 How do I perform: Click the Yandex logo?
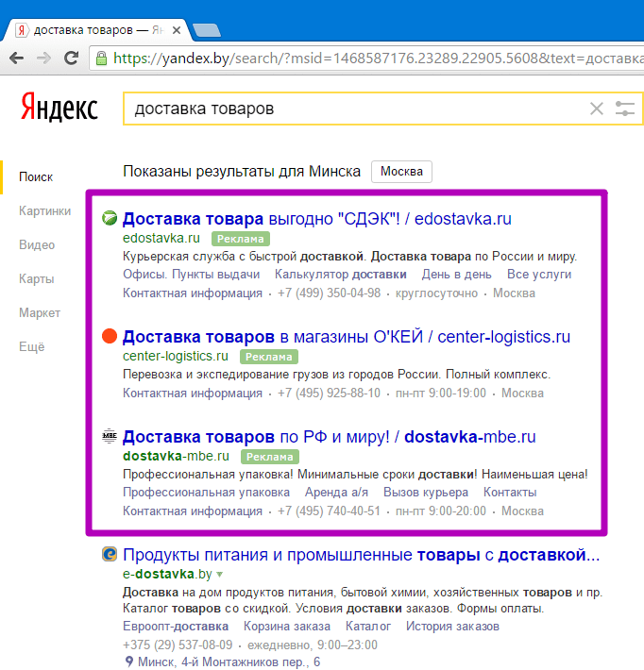(x=59, y=108)
